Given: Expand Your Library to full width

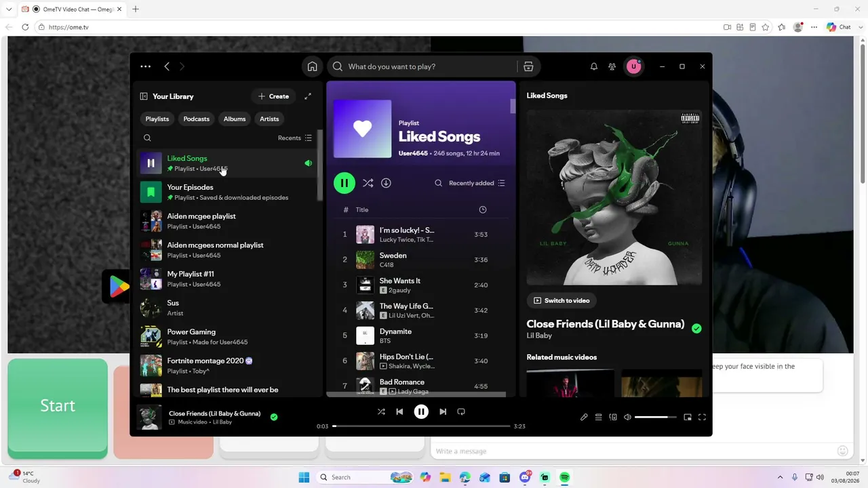Looking at the screenshot, I should 308,96.
